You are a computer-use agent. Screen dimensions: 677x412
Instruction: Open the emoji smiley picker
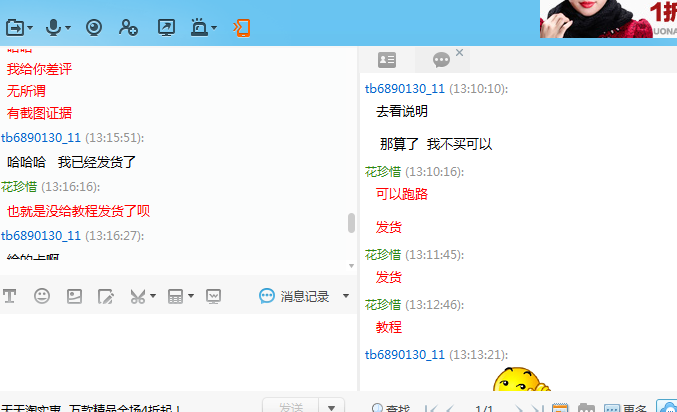pyautogui.click(x=42, y=296)
